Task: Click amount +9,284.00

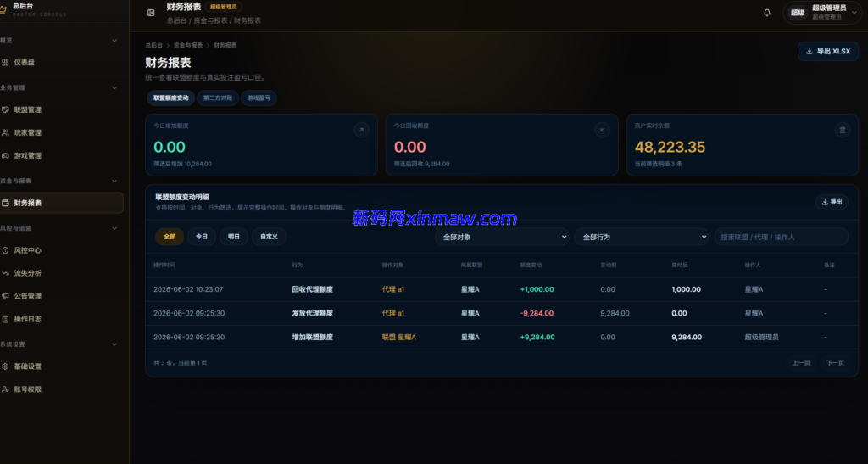Action: 537,338
